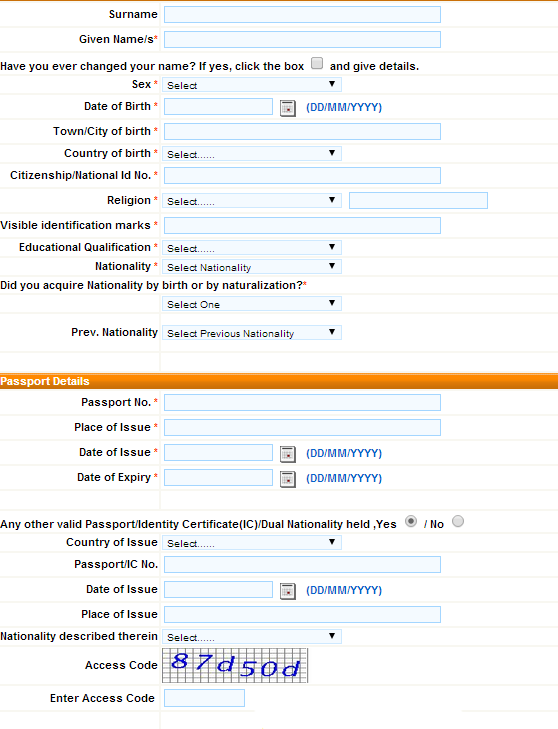Viewport: 558px width, 729px height.
Task: Click the Surname input field
Action: tap(302, 14)
